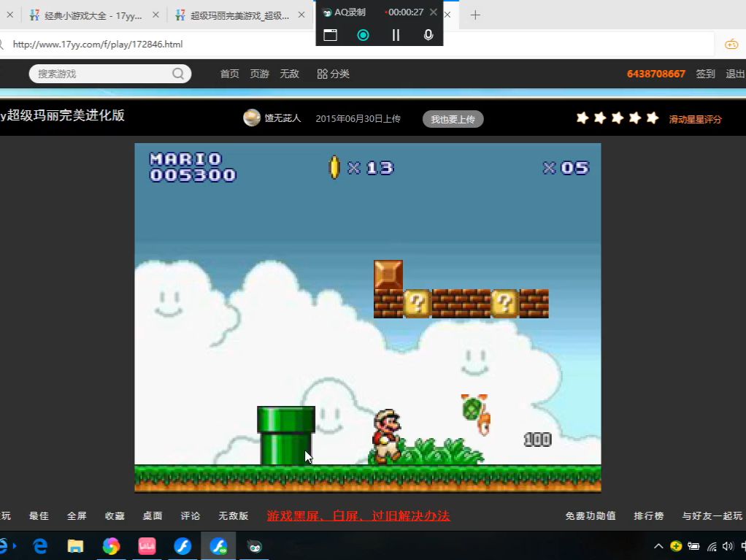
Task: Click the speaker icon in the system tray
Action: [x=727, y=546]
